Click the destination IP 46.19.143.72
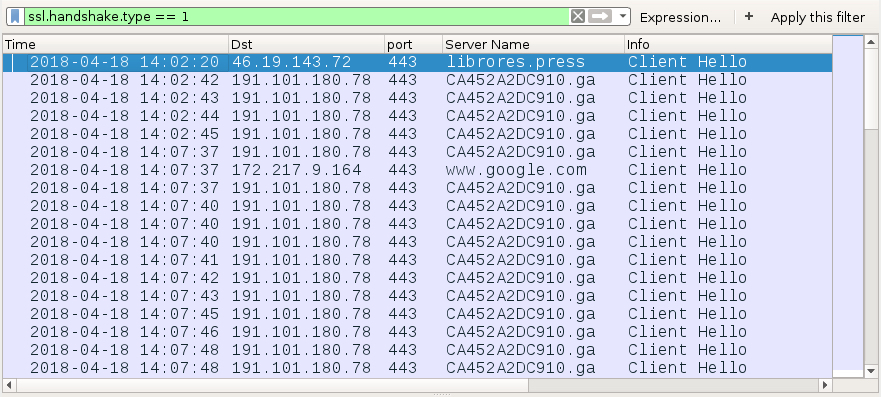Image resolution: width=881 pixels, height=397 pixels. (x=292, y=62)
